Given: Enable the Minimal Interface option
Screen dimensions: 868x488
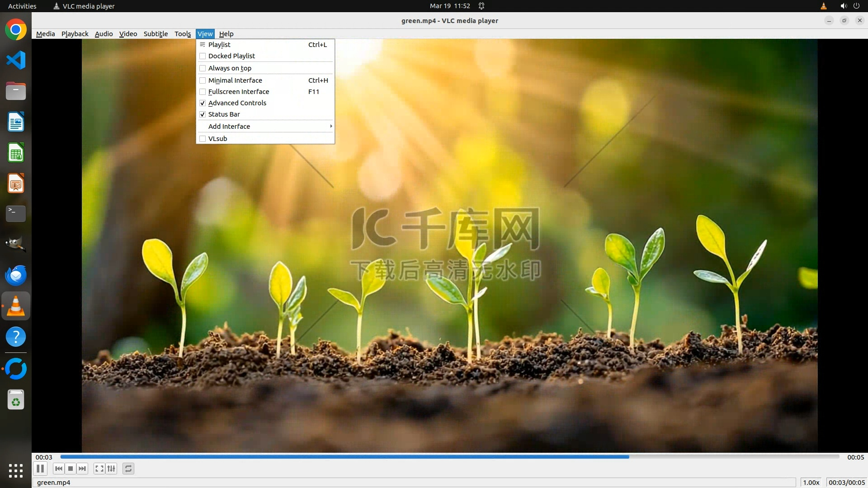Looking at the screenshot, I should [x=203, y=80].
